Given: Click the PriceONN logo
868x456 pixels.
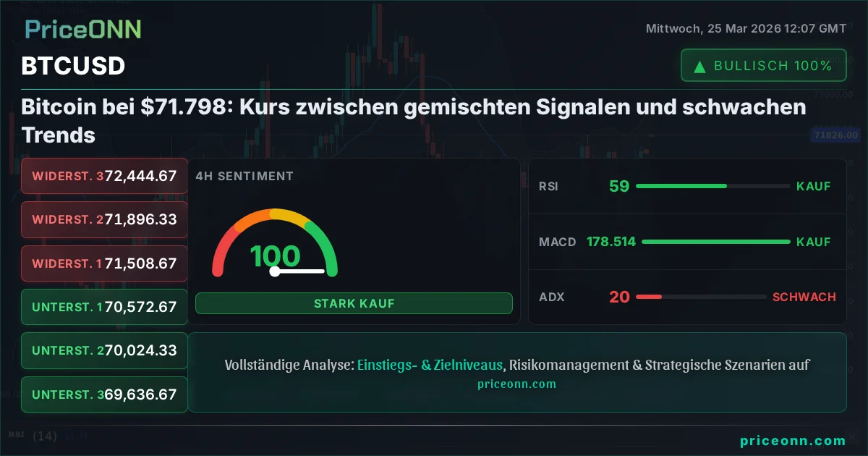Looking at the screenshot, I should 83,30.
